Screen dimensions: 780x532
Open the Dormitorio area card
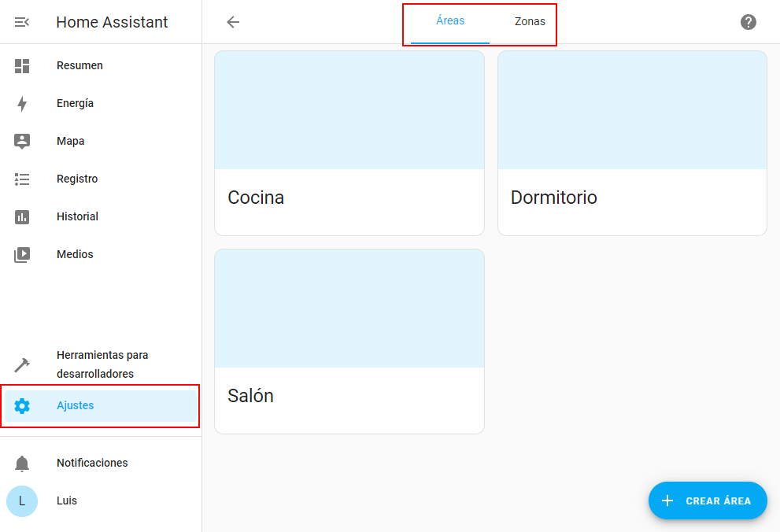click(x=632, y=198)
